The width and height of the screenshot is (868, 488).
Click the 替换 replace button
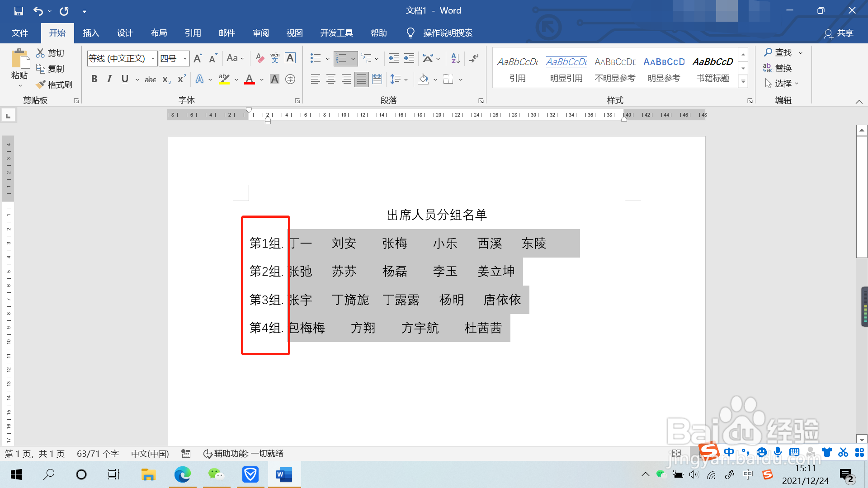tap(778, 68)
